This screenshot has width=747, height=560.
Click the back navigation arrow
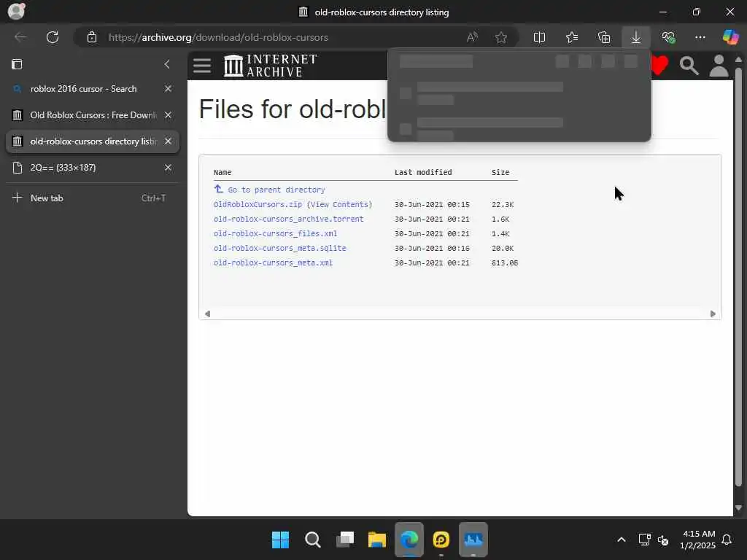point(20,37)
